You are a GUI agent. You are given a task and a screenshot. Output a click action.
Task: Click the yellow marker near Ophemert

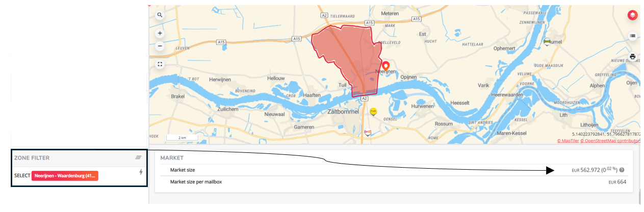[547, 42]
